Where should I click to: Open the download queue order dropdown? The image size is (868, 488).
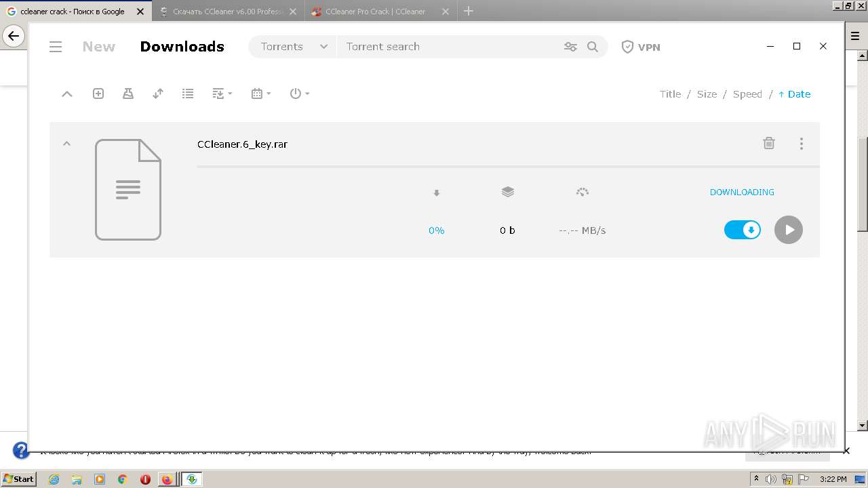pyautogui.click(x=222, y=94)
